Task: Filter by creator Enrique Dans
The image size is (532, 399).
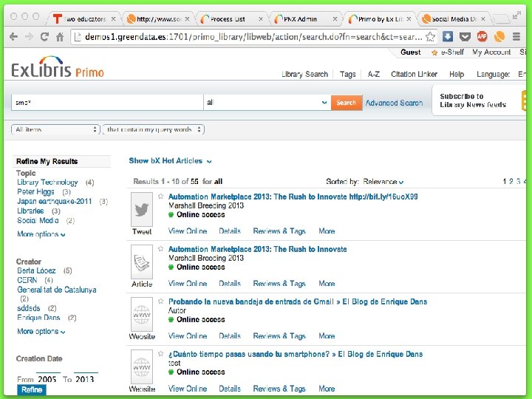Action: click(x=38, y=318)
